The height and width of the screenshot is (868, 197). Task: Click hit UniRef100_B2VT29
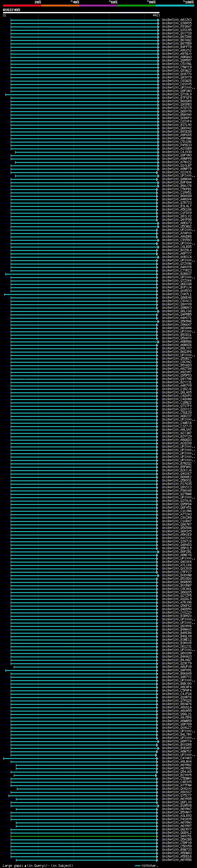[177, 436]
